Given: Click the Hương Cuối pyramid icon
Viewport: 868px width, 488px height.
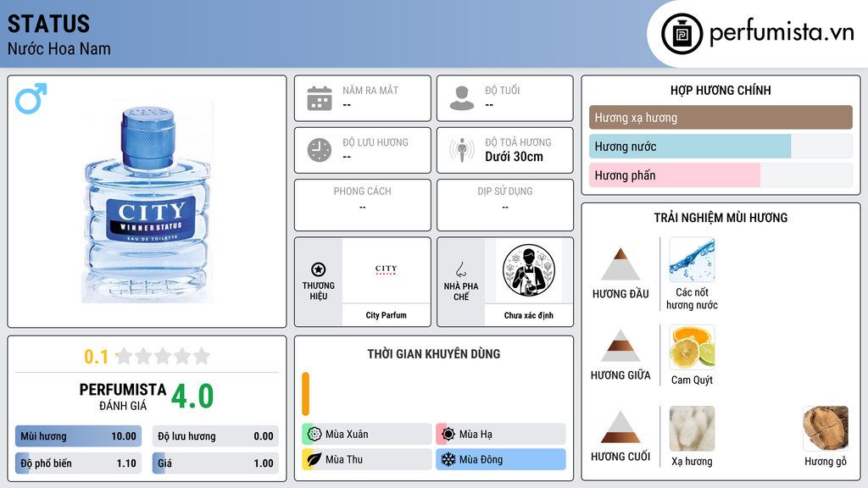Looking at the screenshot, I should coord(620,427).
